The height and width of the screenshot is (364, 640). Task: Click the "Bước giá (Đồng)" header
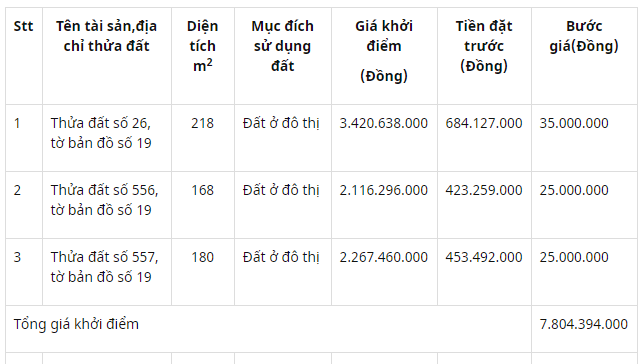(x=584, y=36)
